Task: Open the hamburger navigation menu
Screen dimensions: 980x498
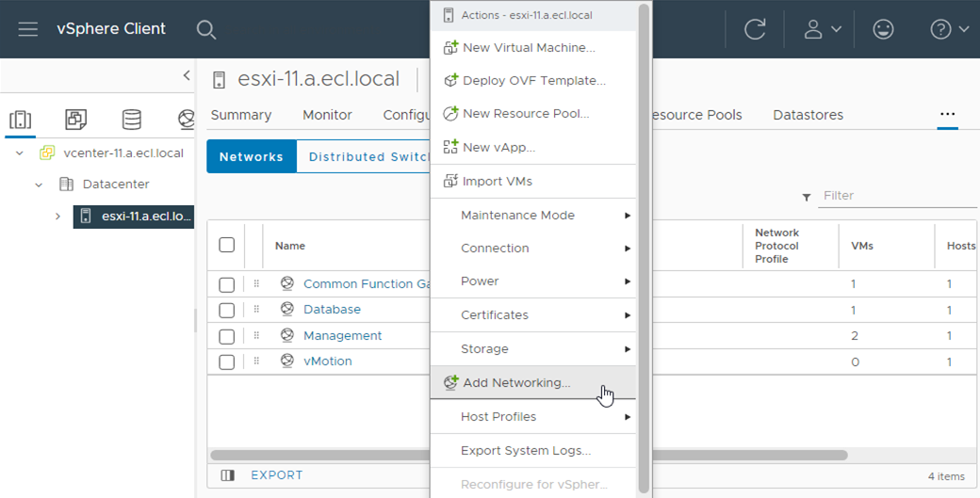Action: click(x=28, y=29)
